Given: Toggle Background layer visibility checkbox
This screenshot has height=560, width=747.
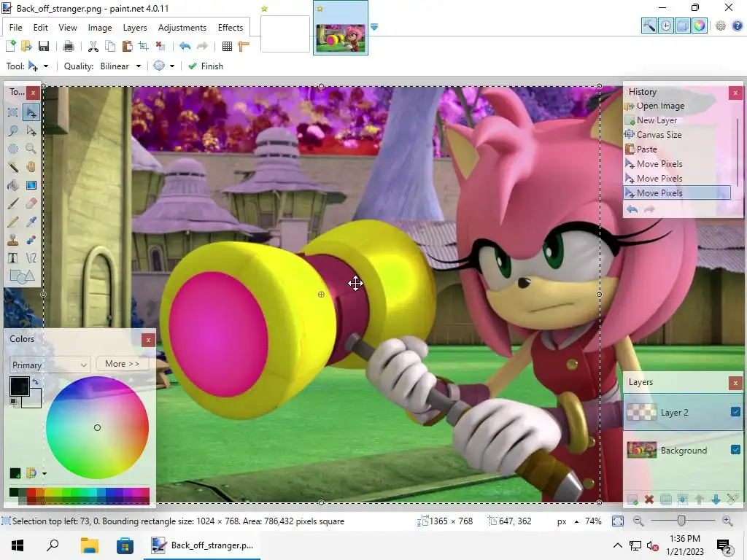Looking at the screenshot, I should [735, 449].
